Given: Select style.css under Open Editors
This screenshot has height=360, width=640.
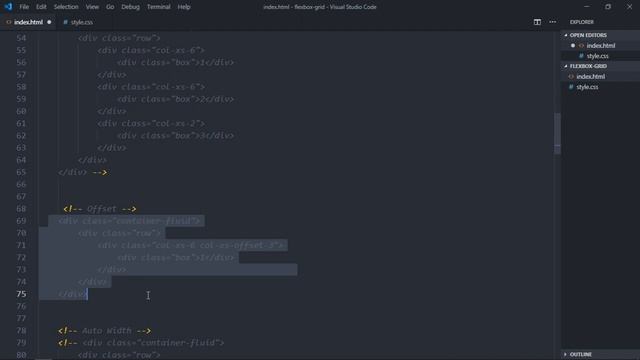Looking at the screenshot, I should [x=598, y=56].
